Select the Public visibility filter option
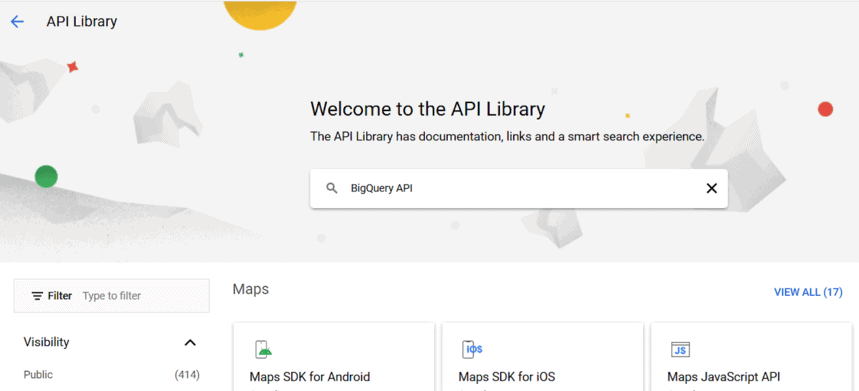 point(38,375)
